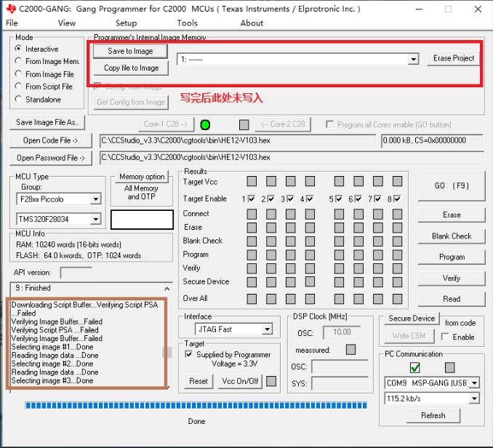
Task: Open the F28xx Piccolo group dropdown
Action: (95, 199)
